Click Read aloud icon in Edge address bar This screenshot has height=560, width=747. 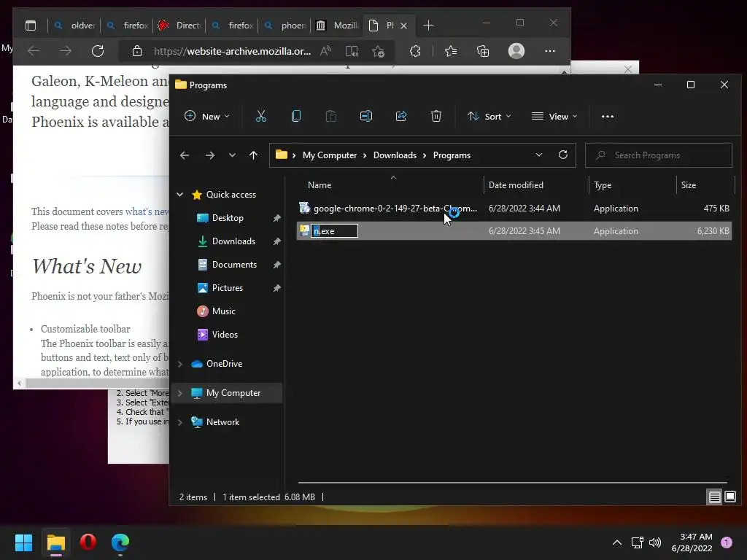click(x=326, y=51)
